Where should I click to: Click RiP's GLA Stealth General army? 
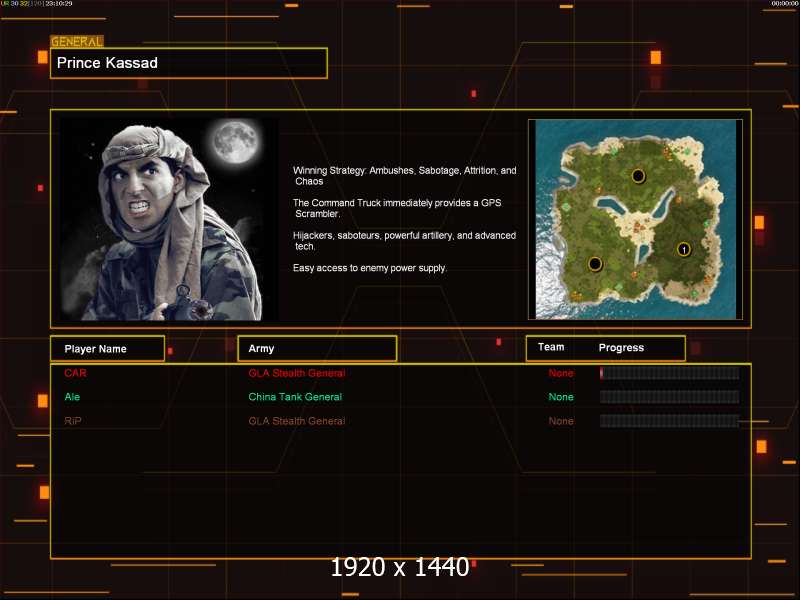coord(296,421)
